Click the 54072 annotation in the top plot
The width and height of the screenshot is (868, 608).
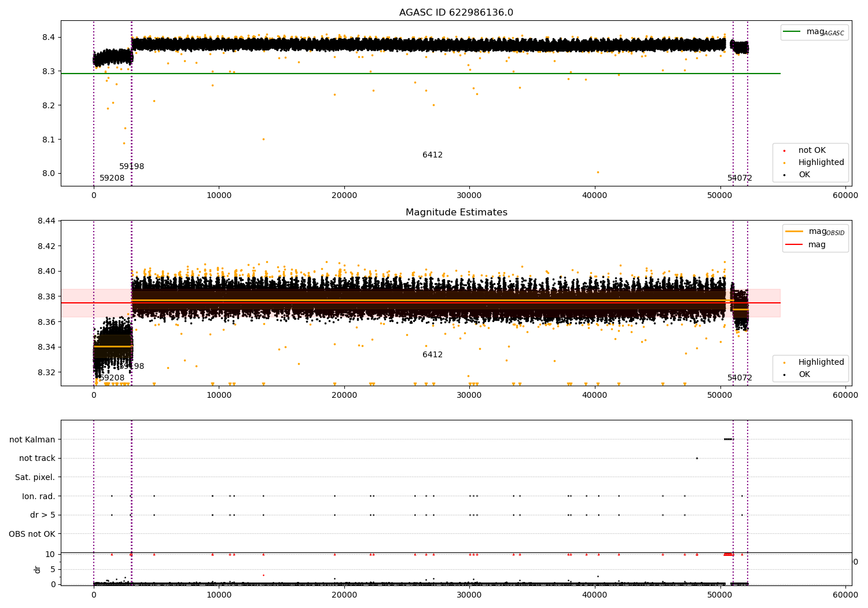[x=740, y=178]
